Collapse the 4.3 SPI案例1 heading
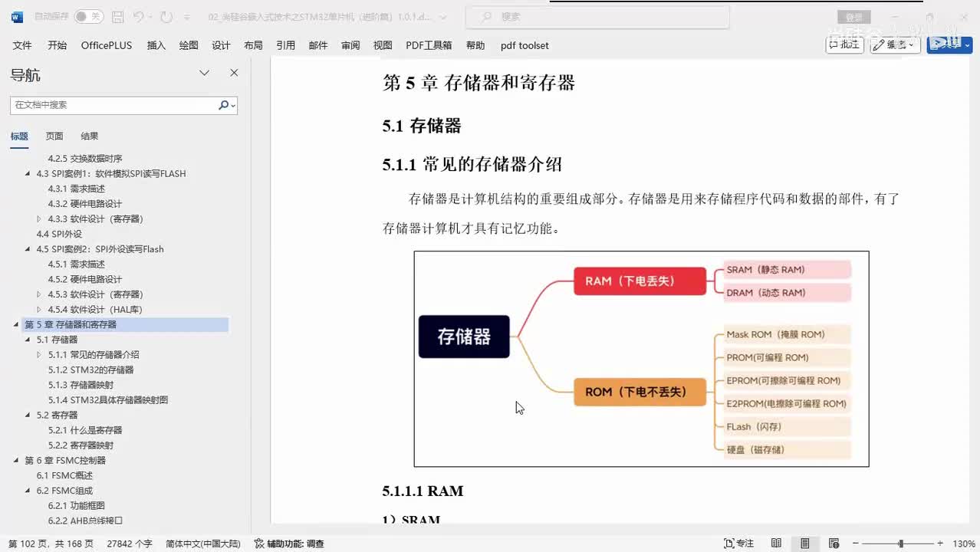The width and height of the screenshot is (980, 552). pyautogui.click(x=28, y=174)
